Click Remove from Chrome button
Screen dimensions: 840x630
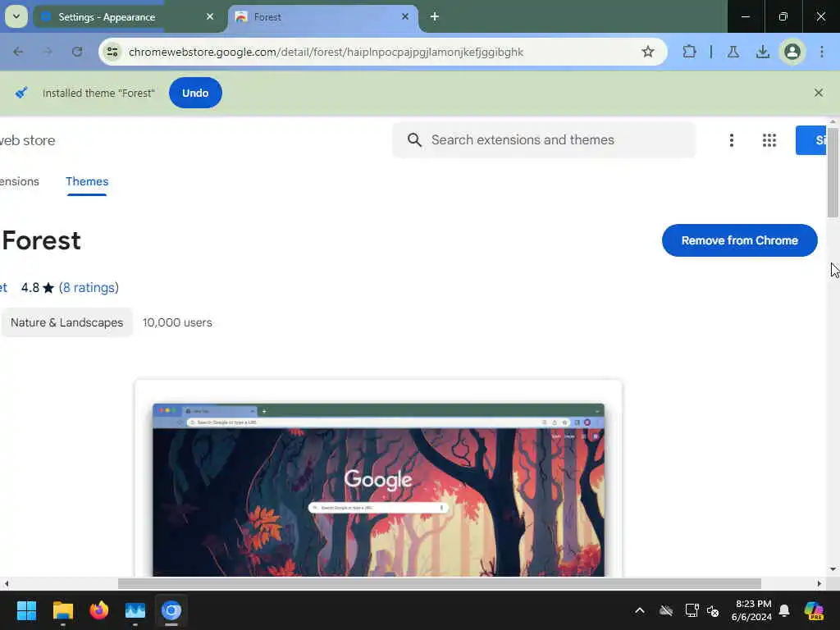click(x=739, y=240)
